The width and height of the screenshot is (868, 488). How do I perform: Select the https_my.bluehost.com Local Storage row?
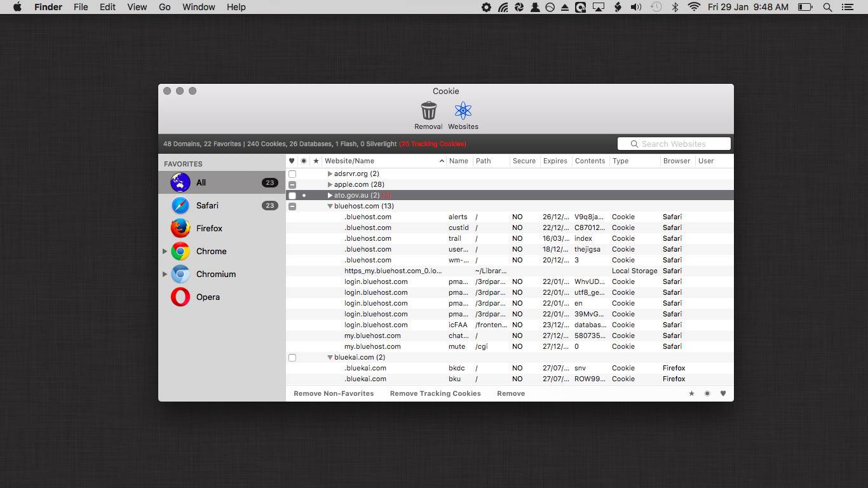(510, 271)
